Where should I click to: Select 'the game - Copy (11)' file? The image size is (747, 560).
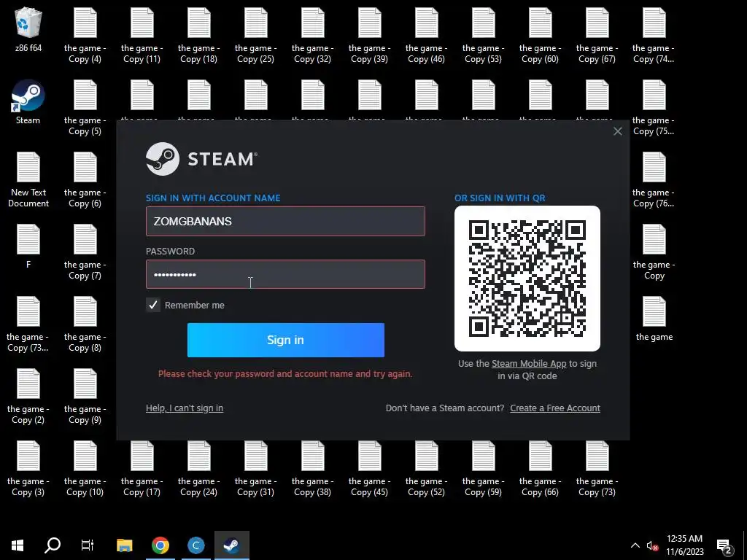[x=142, y=35]
